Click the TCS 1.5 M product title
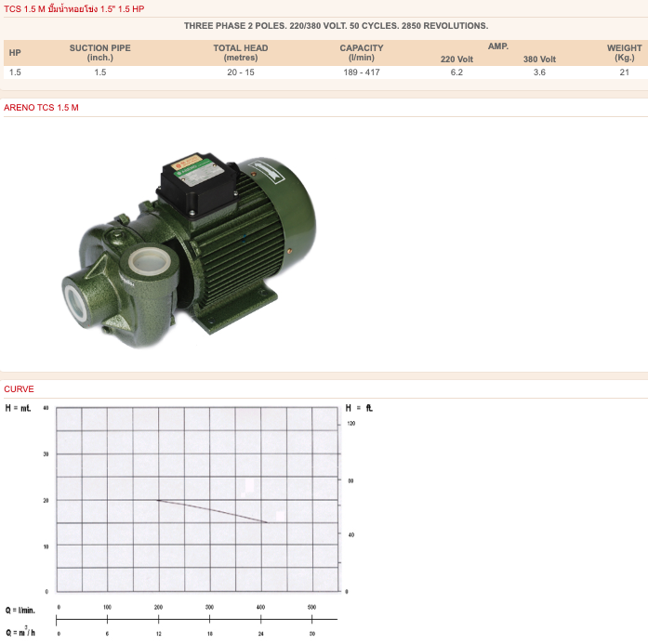The height and width of the screenshot is (644, 648). [74, 8]
